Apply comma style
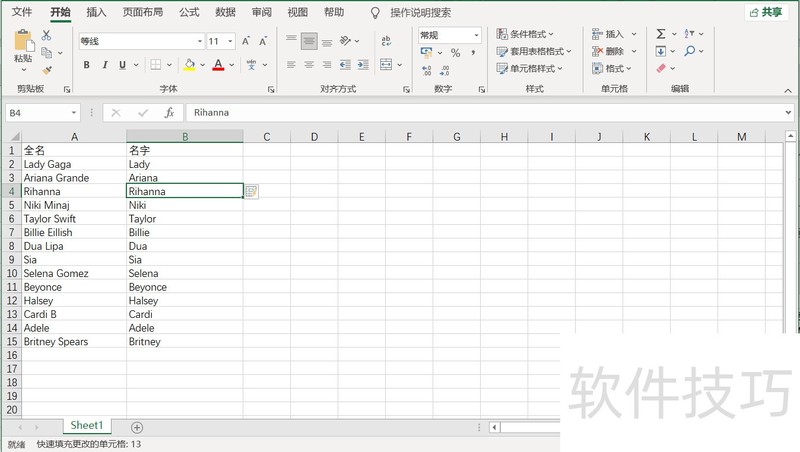This screenshot has width=800, height=452. pyautogui.click(x=473, y=53)
